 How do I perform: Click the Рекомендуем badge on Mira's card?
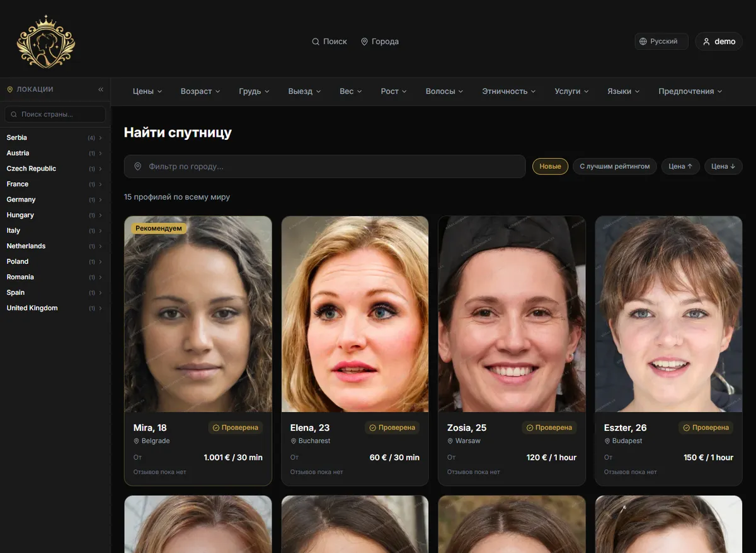point(159,229)
